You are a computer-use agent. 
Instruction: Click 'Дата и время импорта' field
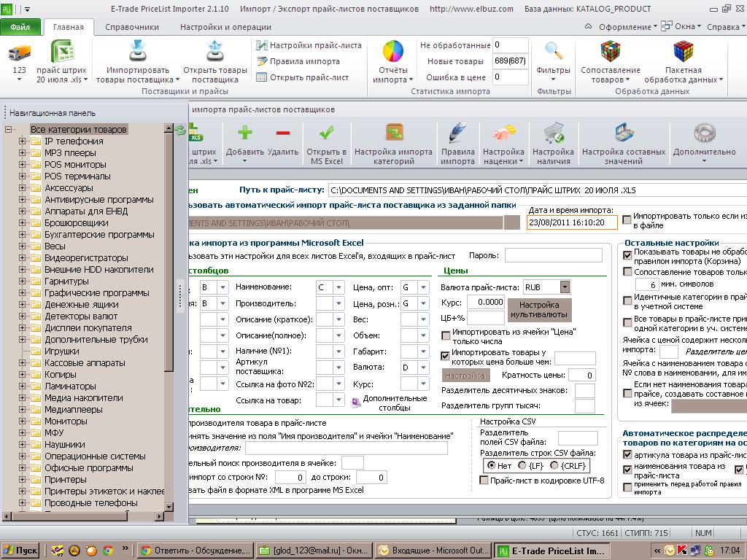572,222
